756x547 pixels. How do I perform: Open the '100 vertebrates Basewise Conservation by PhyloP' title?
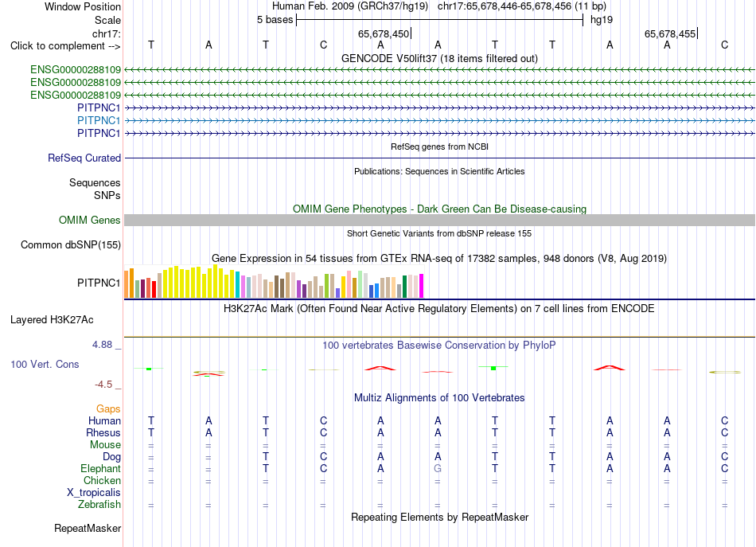click(439, 346)
